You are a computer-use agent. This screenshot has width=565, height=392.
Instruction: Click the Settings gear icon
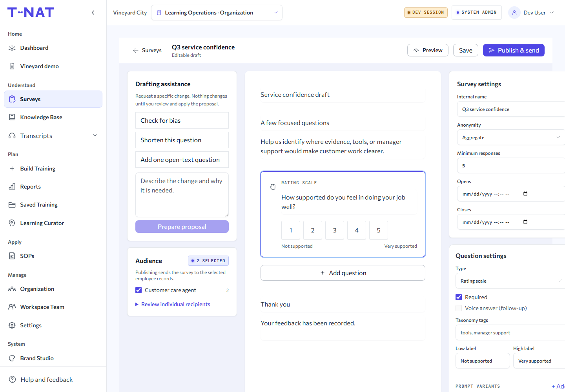pyautogui.click(x=12, y=325)
